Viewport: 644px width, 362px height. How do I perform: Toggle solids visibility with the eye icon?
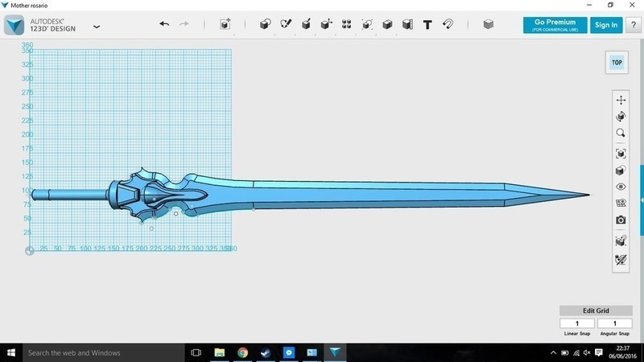point(621,187)
